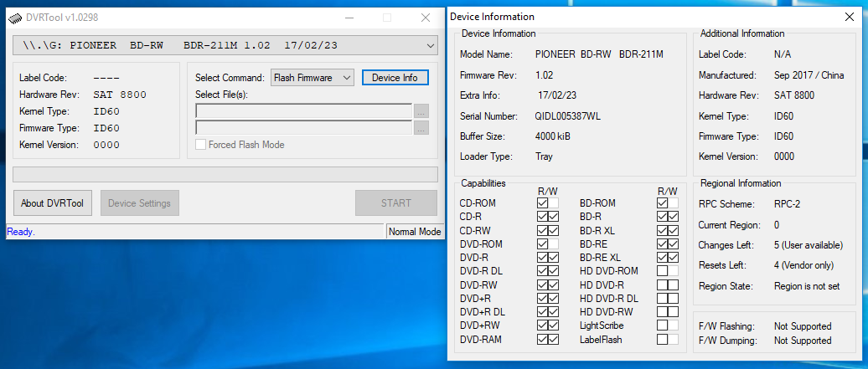Click the Current Region value 0
Image resolution: width=868 pixels, height=369 pixels.
click(x=777, y=225)
